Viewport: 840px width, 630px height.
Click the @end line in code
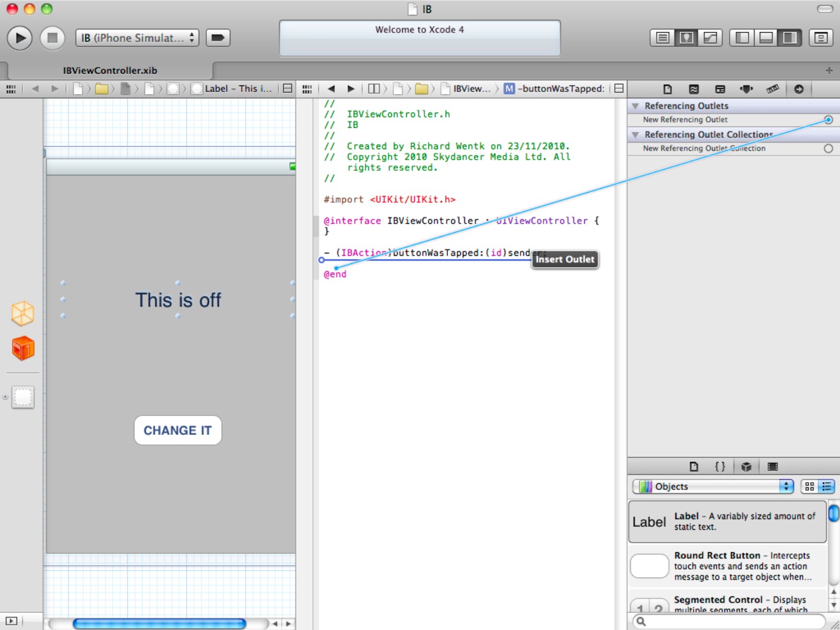pyautogui.click(x=335, y=274)
